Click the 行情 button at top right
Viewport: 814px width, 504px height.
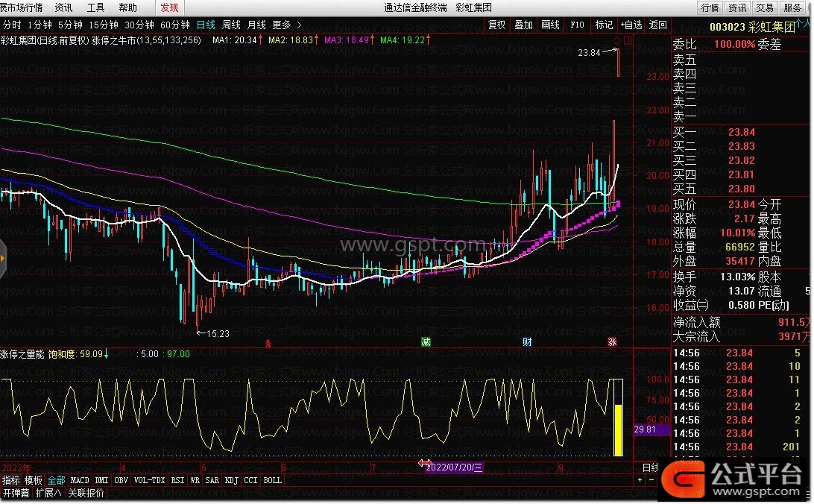click(710, 7)
